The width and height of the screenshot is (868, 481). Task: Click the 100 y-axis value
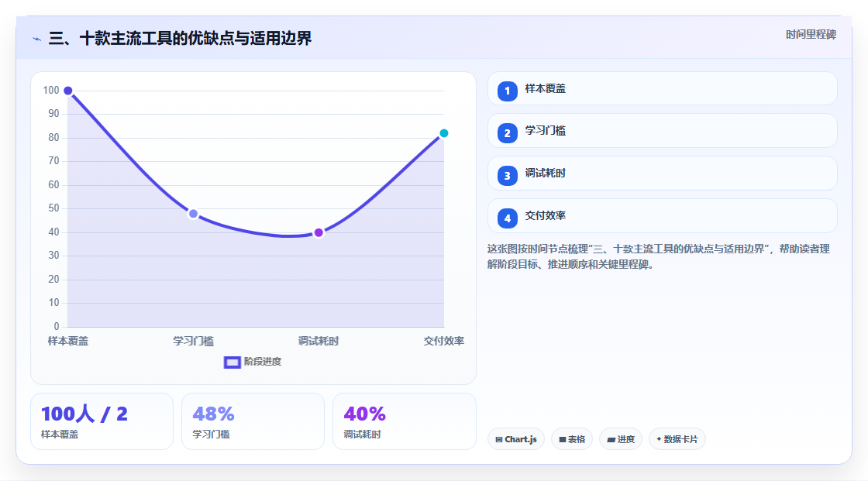(x=51, y=90)
